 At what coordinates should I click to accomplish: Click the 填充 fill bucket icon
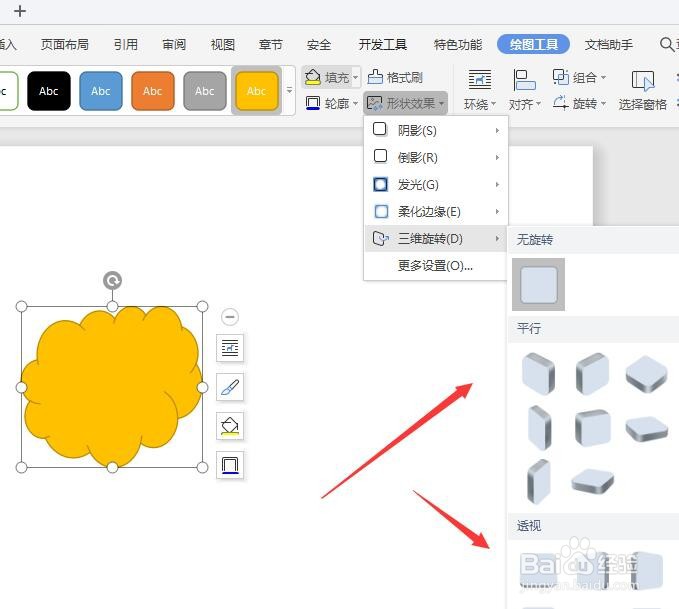(313, 78)
